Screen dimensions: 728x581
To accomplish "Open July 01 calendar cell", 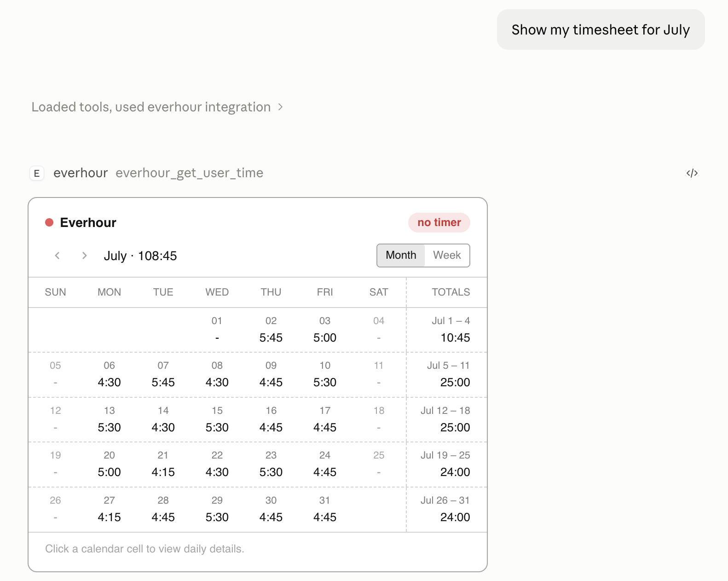I will click(x=217, y=330).
